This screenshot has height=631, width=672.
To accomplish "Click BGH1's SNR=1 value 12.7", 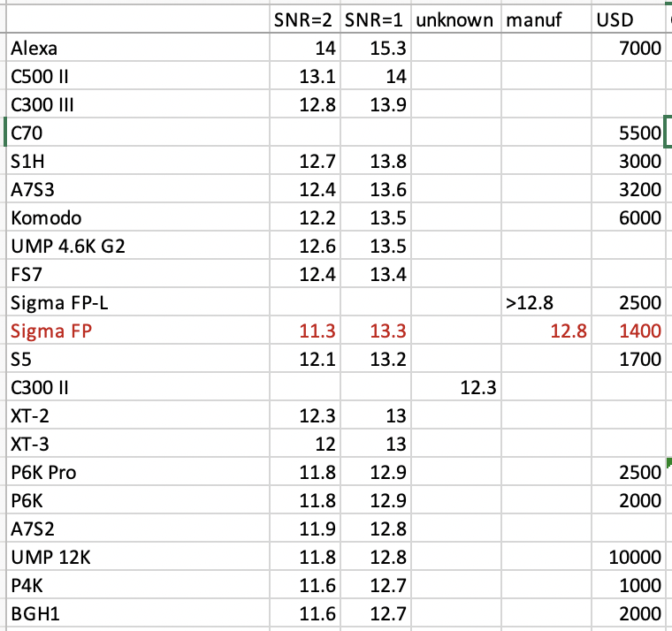I will [x=376, y=612].
